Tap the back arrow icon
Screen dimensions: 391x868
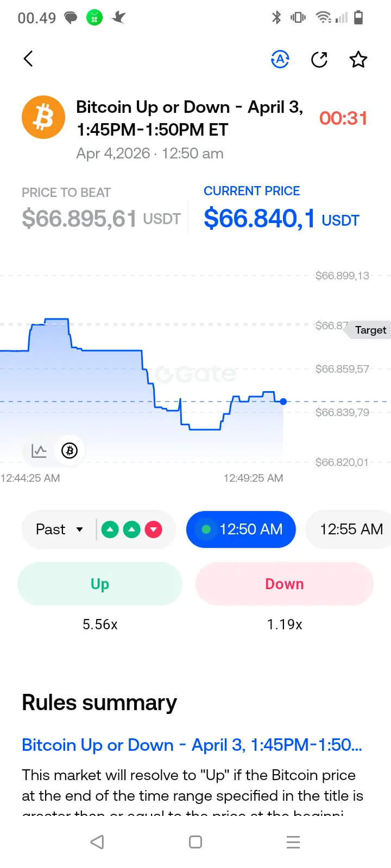tap(29, 59)
